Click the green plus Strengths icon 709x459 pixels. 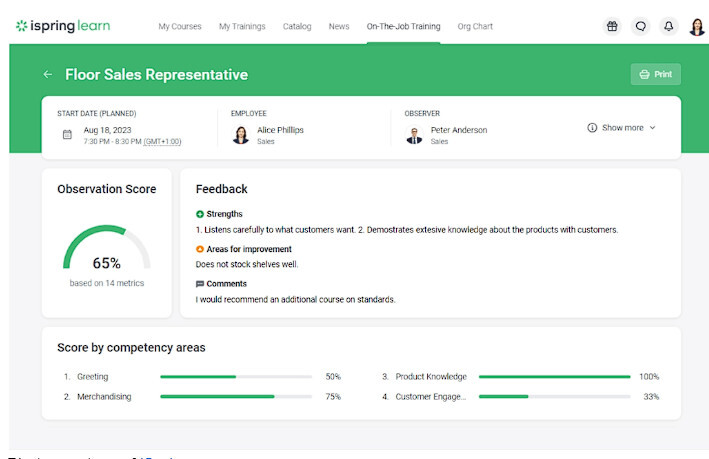(x=200, y=214)
